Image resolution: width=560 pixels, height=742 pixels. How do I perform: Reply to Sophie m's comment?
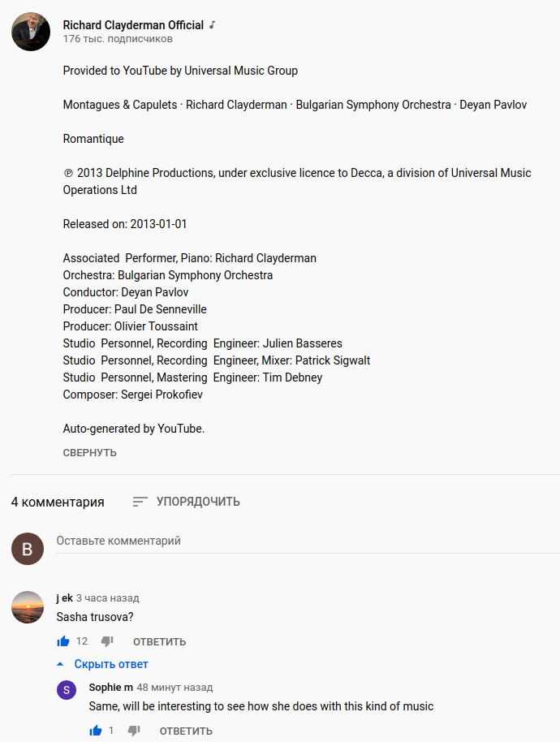coord(186,731)
